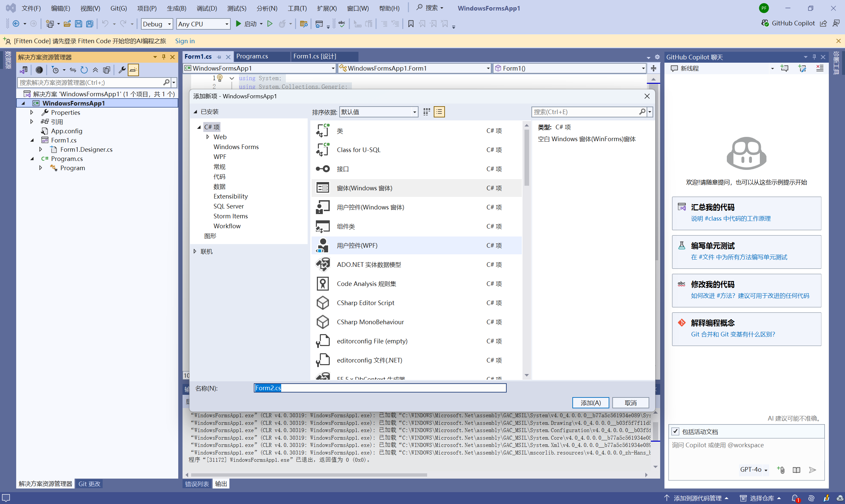Expand Form1.Designer.cs node
The width and height of the screenshot is (845, 504).
tap(40, 149)
